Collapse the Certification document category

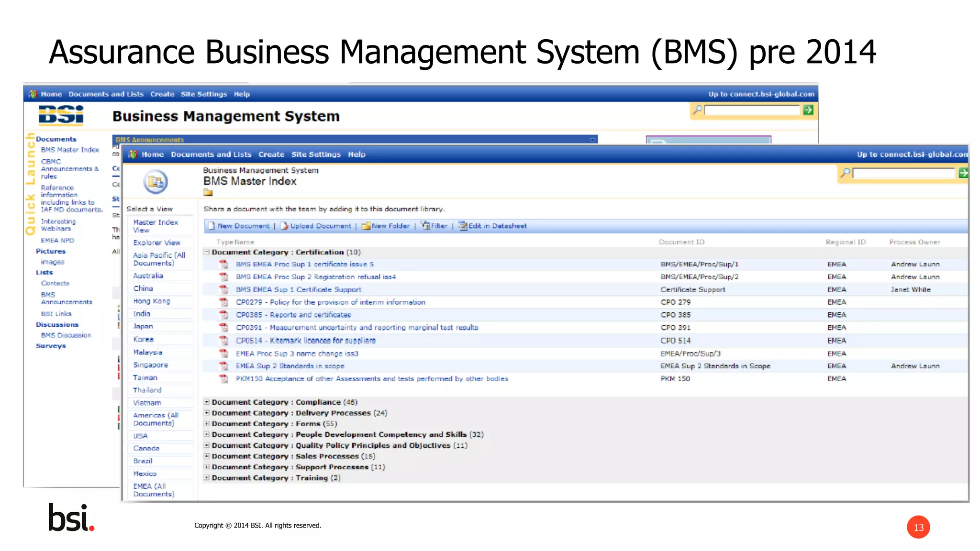pyautogui.click(x=207, y=252)
